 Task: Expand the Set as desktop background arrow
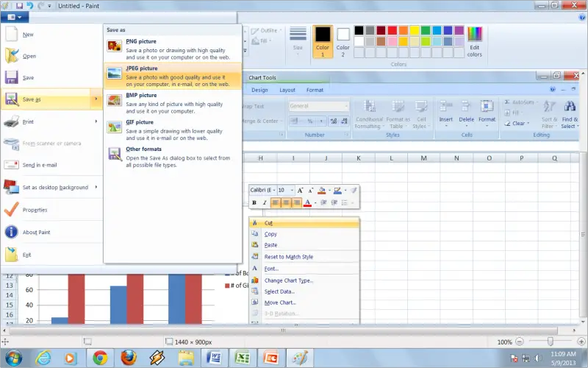click(96, 187)
